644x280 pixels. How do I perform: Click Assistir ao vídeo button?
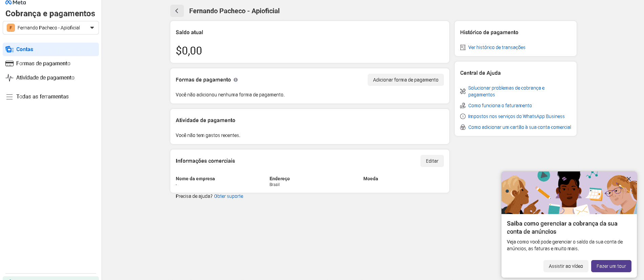[x=566, y=266]
